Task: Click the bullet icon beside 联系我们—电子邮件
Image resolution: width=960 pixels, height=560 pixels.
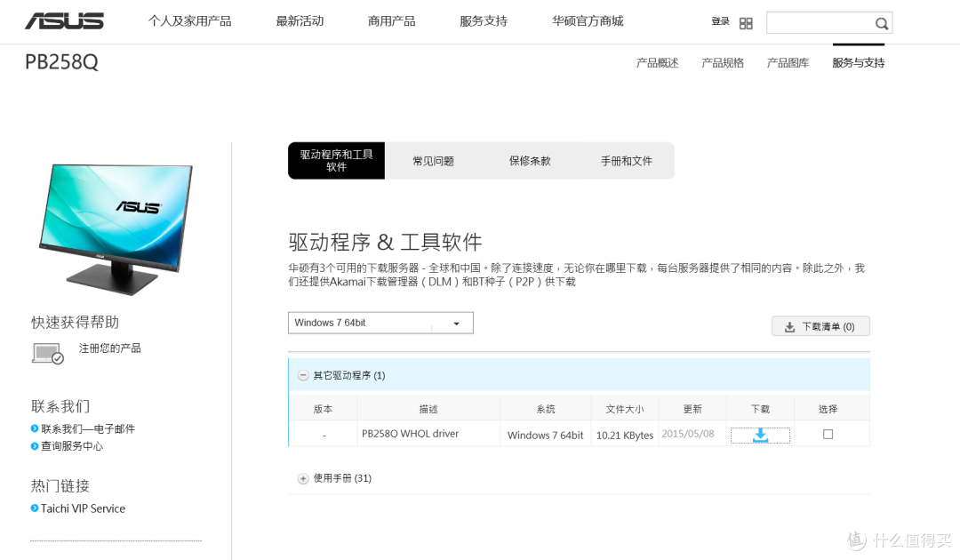Action: pyautogui.click(x=35, y=428)
